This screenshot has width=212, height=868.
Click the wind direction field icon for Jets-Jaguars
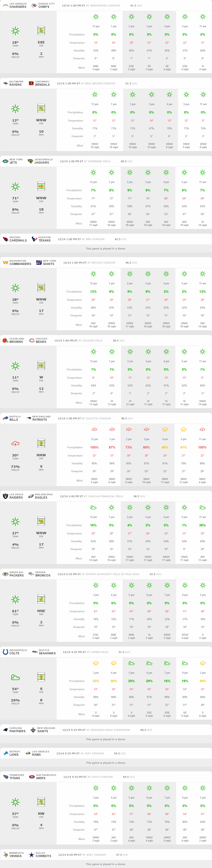coord(41,186)
